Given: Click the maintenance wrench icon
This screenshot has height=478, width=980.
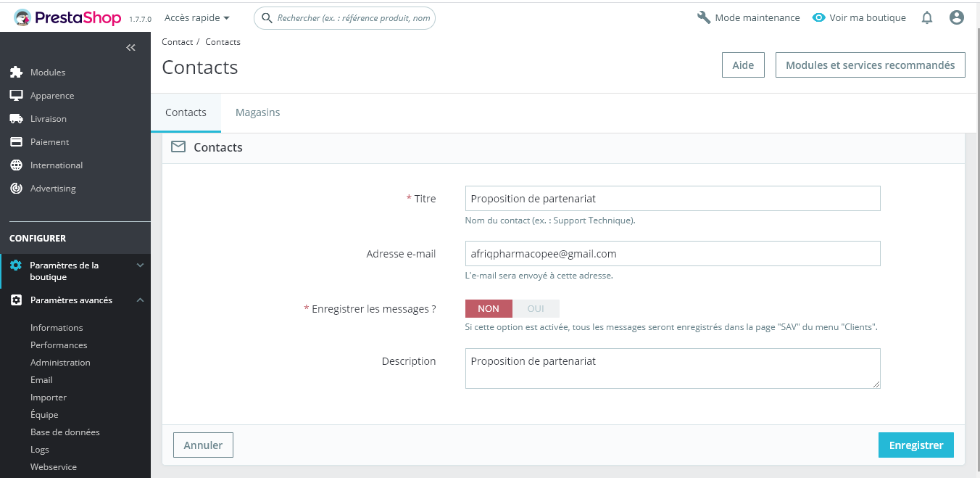Looking at the screenshot, I should tap(704, 17).
